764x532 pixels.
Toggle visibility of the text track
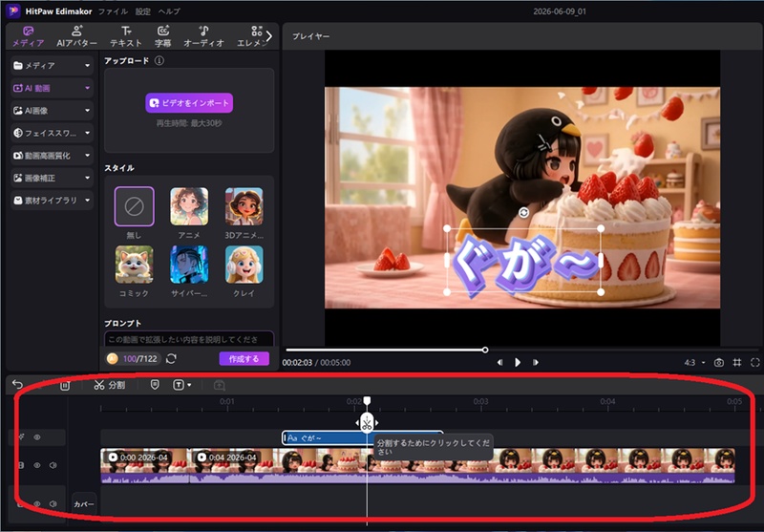point(37,437)
